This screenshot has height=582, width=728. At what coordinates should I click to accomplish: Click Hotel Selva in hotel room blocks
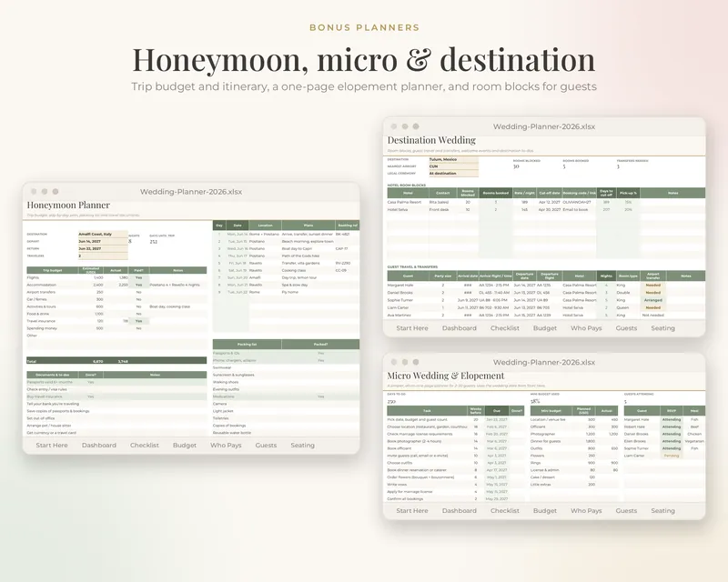tap(398, 210)
